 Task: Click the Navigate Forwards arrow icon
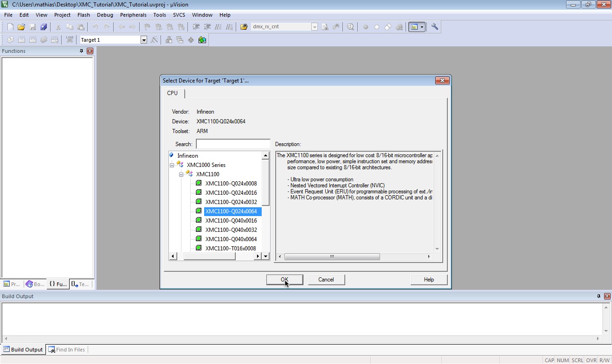tap(133, 27)
